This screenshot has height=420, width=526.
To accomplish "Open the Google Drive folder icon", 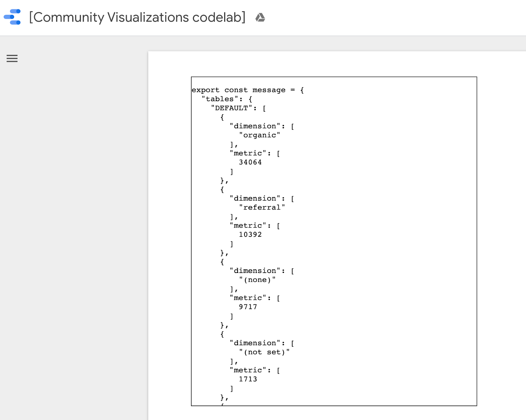I will point(260,17).
